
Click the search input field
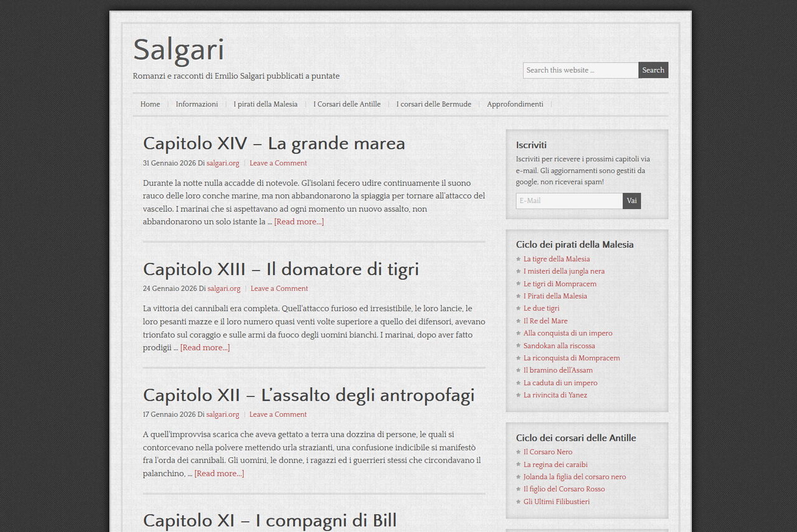click(579, 70)
